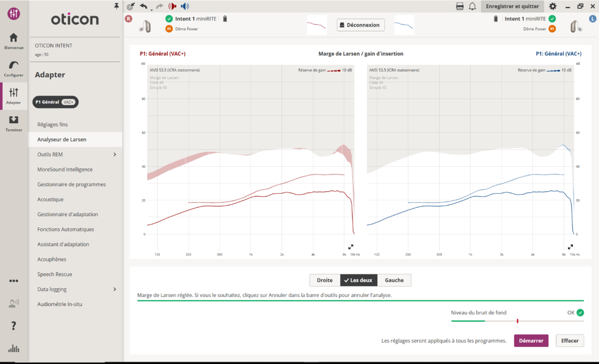Open the help question mark
599x364 pixels.
click(13, 326)
